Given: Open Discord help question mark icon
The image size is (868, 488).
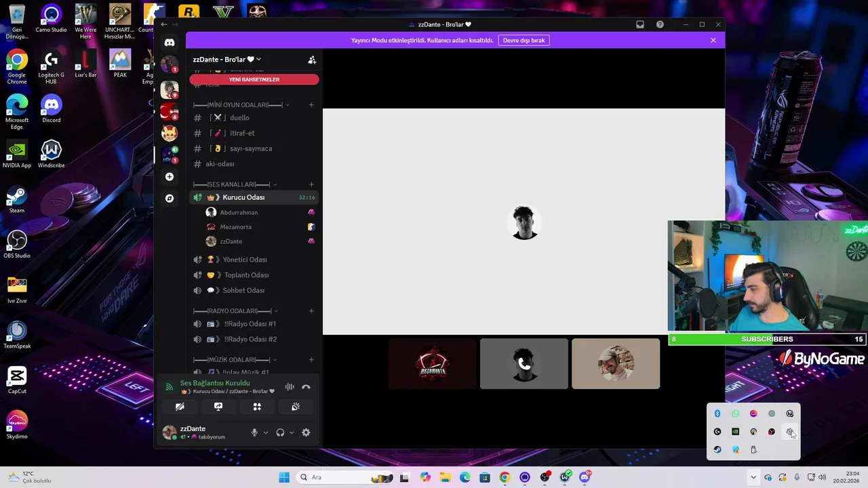Looking at the screenshot, I should (x=660, y=24).
